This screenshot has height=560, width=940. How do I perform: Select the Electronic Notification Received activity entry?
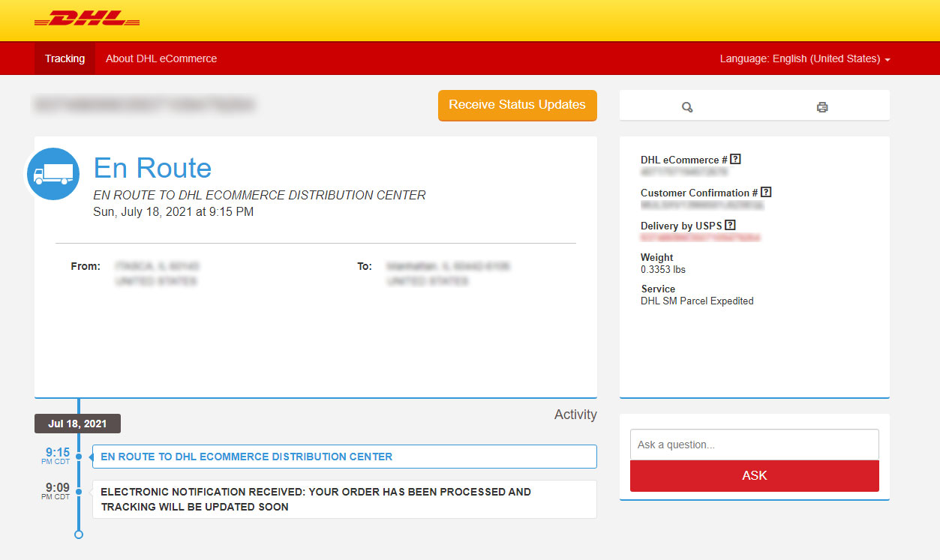pyautogui.click(x=344, y=499)
